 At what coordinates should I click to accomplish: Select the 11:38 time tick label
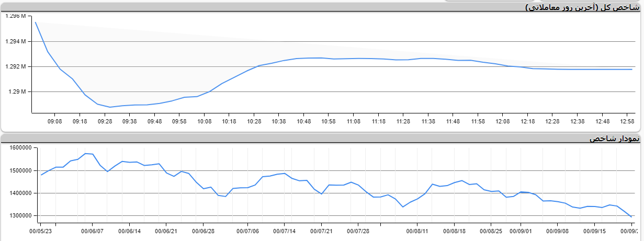click(x=428, y=121)
